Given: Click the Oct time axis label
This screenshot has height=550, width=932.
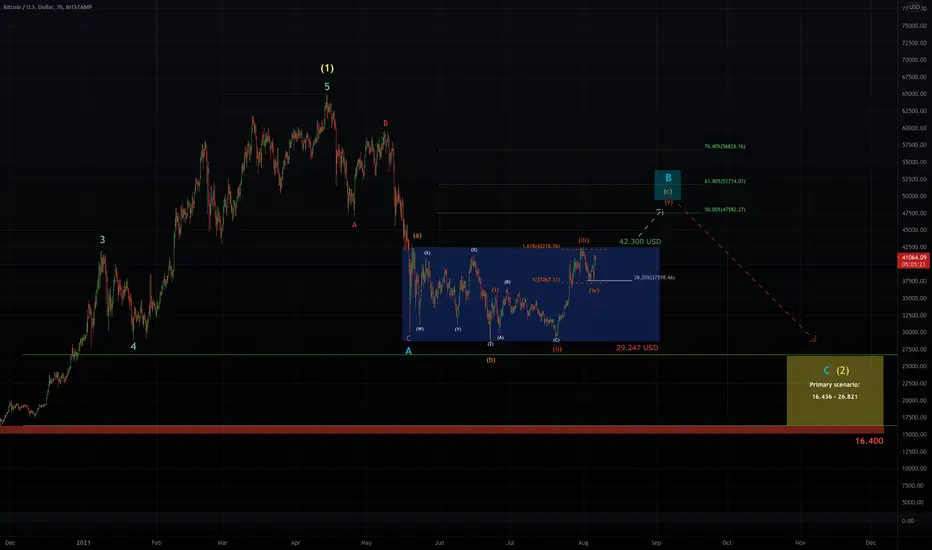Looking at the screenshot, I should click(726, 543).
